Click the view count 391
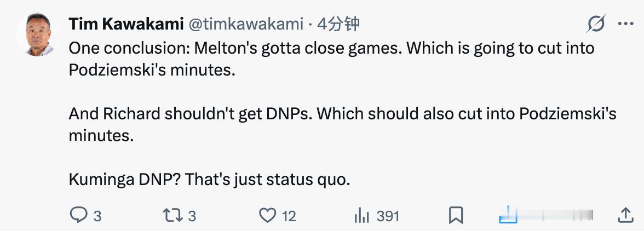This screenshot has height=231, width=644. point(388,216)
